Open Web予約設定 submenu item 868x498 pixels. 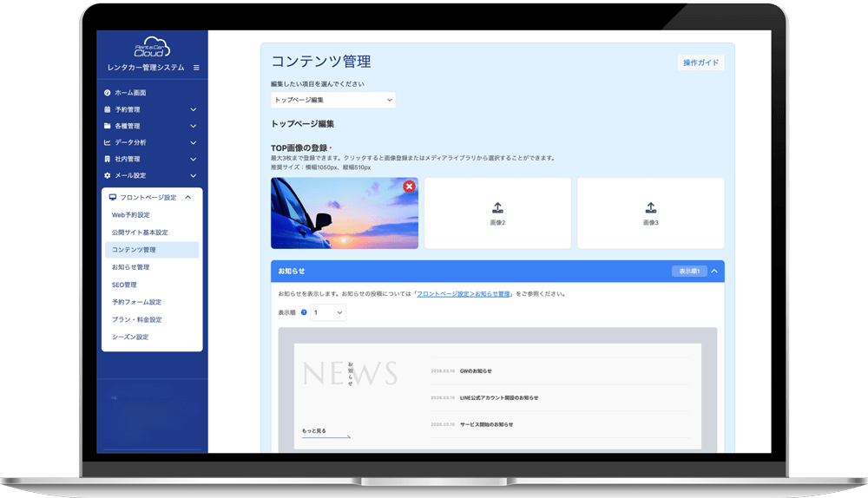(131, 215)
